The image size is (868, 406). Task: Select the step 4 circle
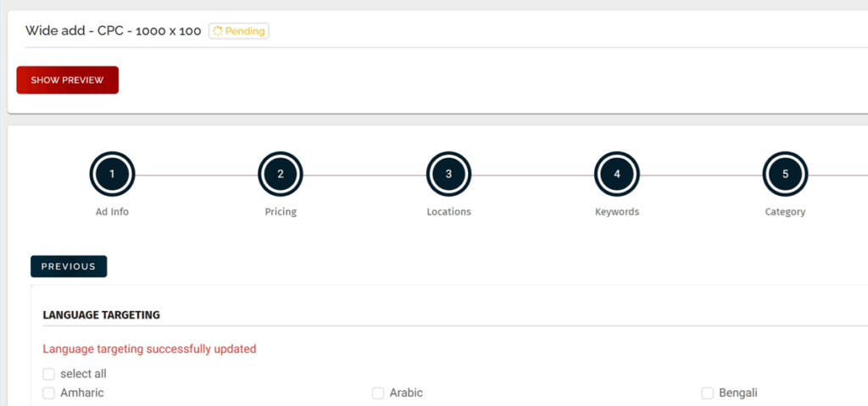(617, 174)
